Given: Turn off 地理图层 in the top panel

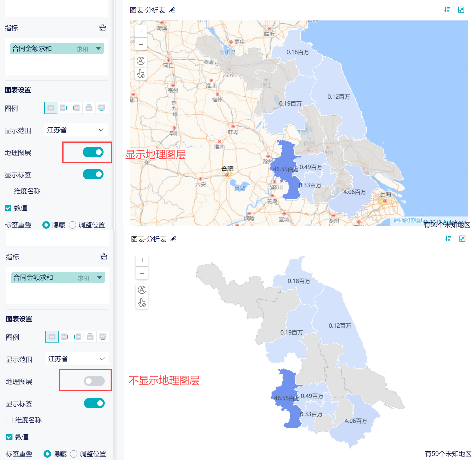Looking at the screenshot, I should pos(93,152).
